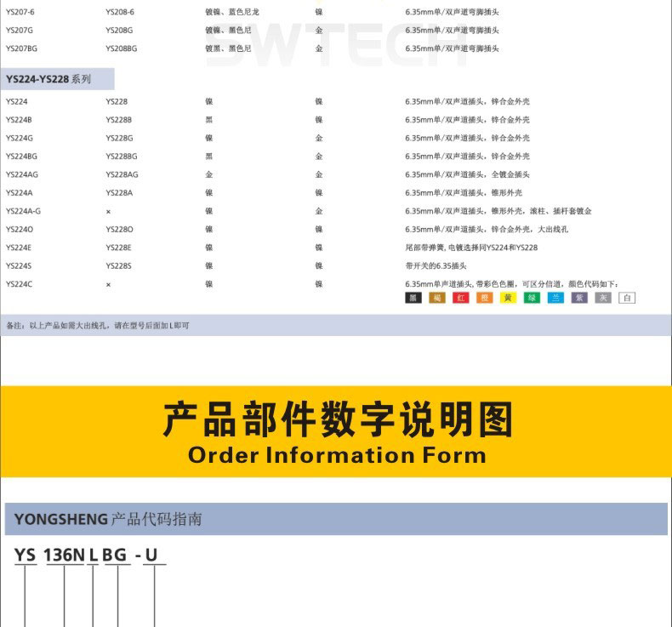The height and width of the screenshot is (627, 672).
Task: Click the green 绿 color swatch
Action: [x=532, y=298]
